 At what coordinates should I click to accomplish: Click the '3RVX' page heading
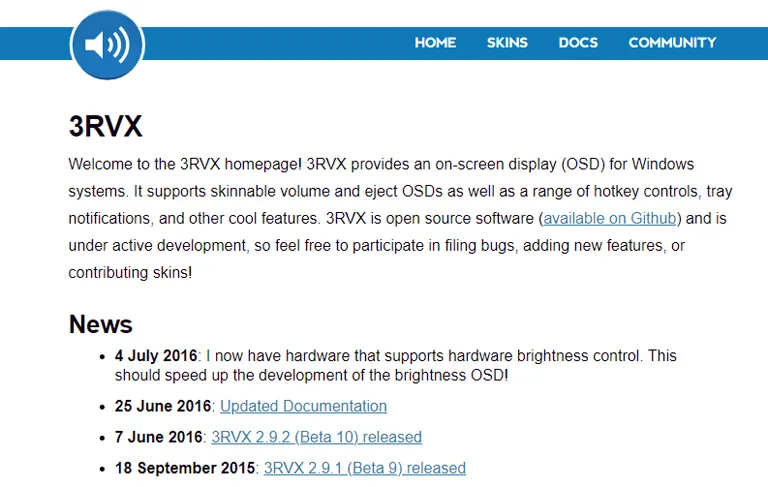point(105,126)
